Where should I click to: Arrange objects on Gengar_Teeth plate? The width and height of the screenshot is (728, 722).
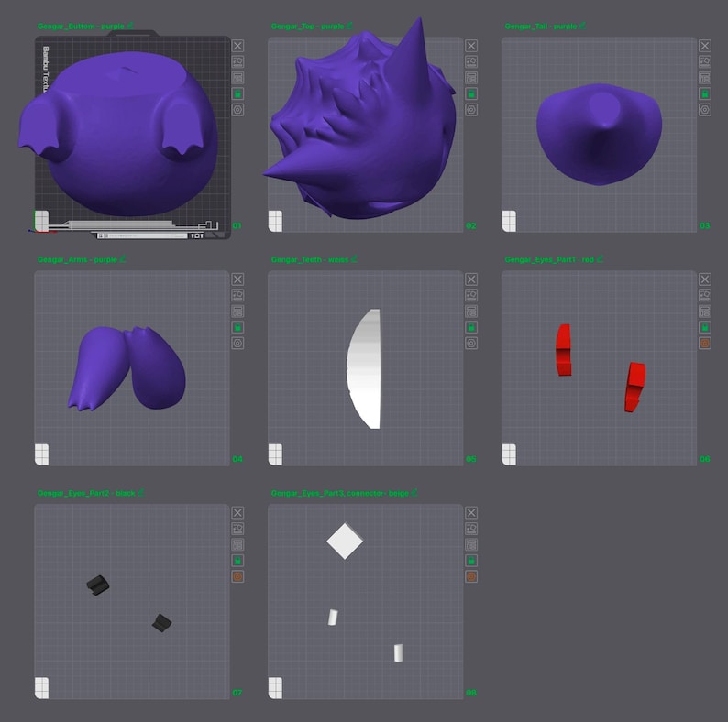[x=471, y=311]
